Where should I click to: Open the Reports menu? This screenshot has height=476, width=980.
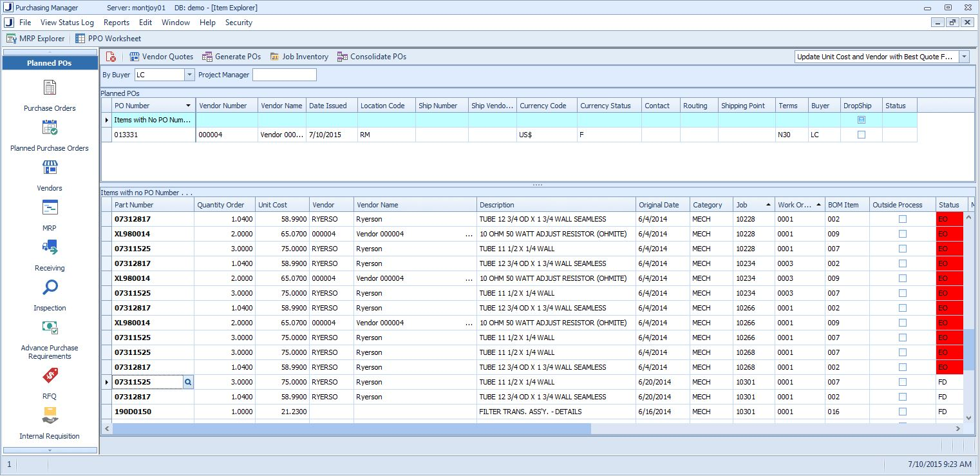(x=117, y=23)
